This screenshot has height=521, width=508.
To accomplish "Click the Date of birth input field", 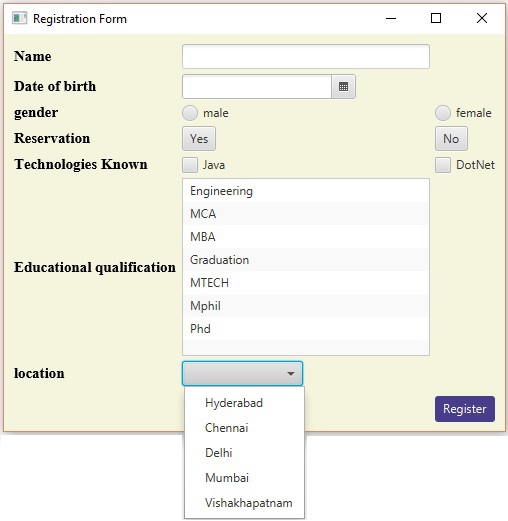I will [x=257, y=87].
